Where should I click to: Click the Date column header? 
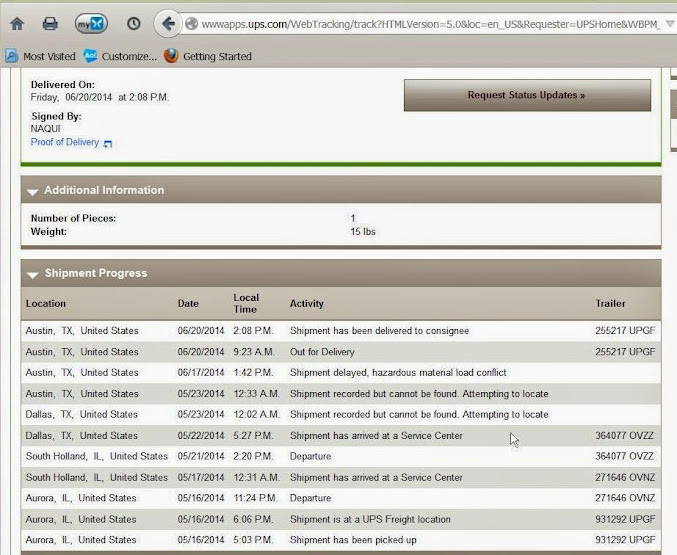(x=188, y=304)
